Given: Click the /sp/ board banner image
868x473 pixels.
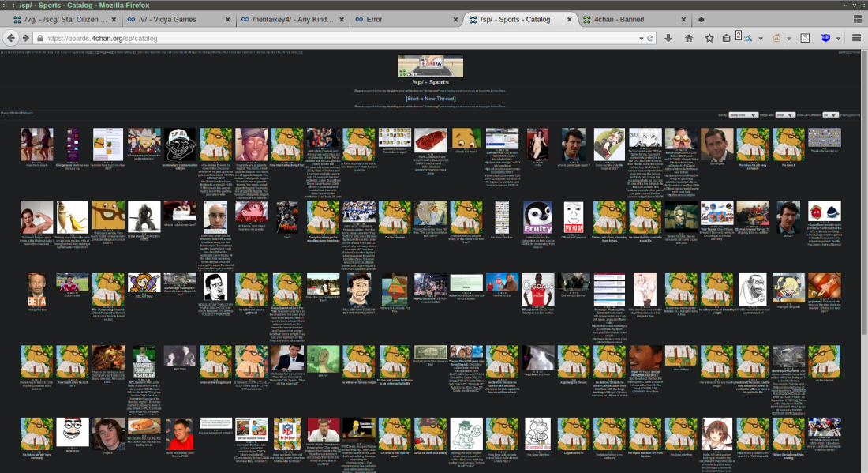Looking at the screenshot, I should pos(430,66).
